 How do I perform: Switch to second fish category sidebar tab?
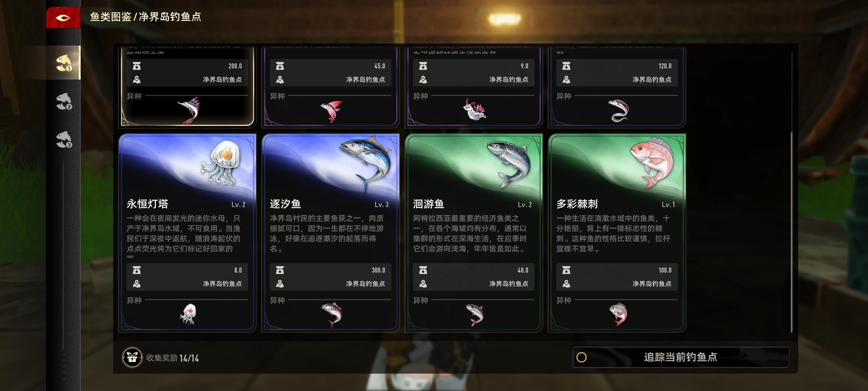(64, 101)
